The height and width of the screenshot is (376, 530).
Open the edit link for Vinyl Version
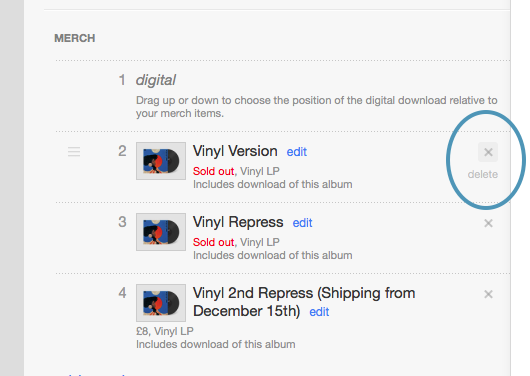pos(296,152)
